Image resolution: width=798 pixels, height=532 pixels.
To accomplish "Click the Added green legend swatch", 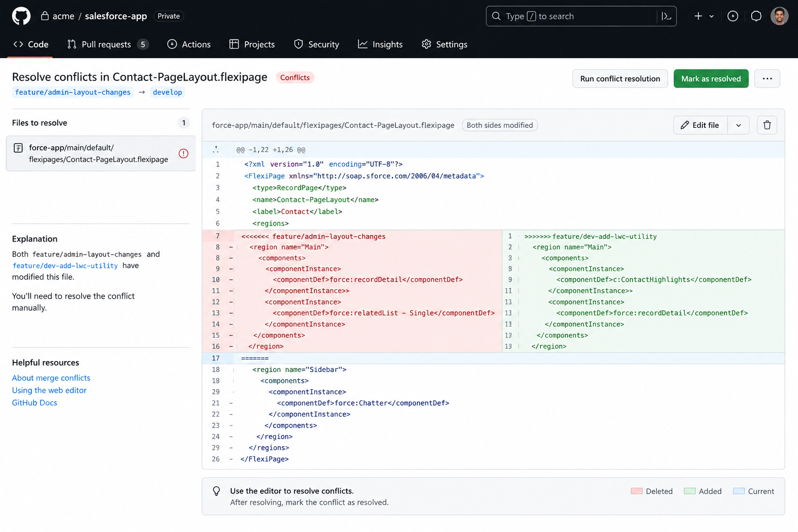I will click(x=689, y=491).
